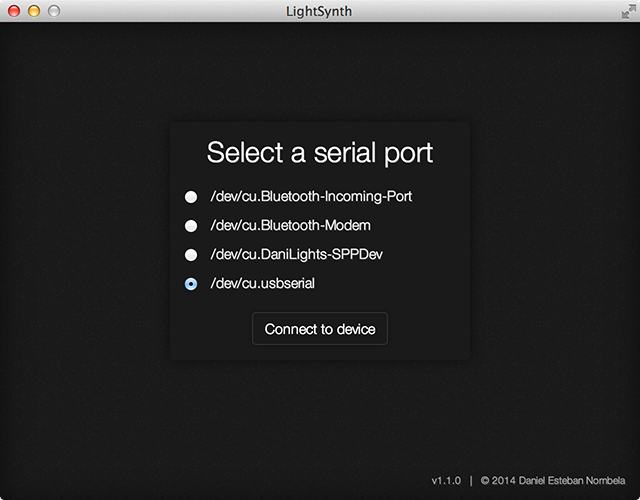Click the Connect to device button
Screen dimensions: 640x500
coord(320,329)
